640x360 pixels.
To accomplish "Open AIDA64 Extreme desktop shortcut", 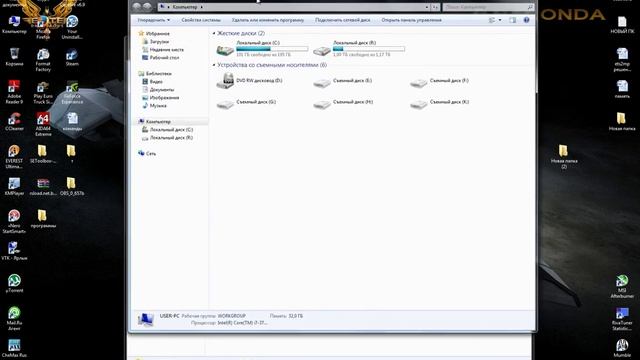I will point(43,124).
